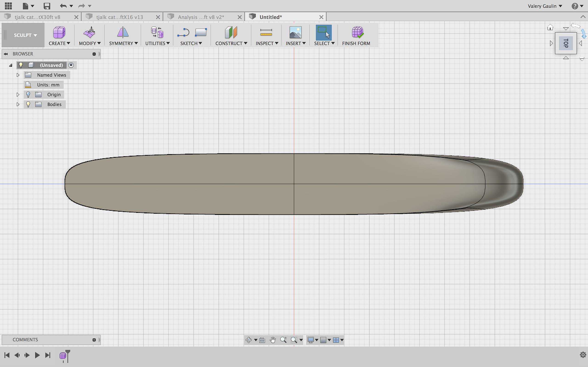The height and width of the screenshot is (367, 588).
Task: Toggle the Origin folder lightbulb
Action: click(x=28, y=95)
